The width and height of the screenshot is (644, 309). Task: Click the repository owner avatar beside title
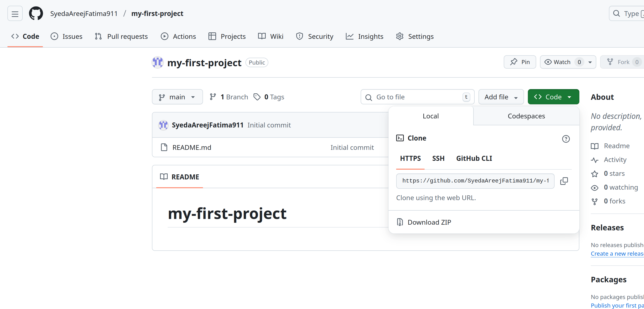click(158, 62)
